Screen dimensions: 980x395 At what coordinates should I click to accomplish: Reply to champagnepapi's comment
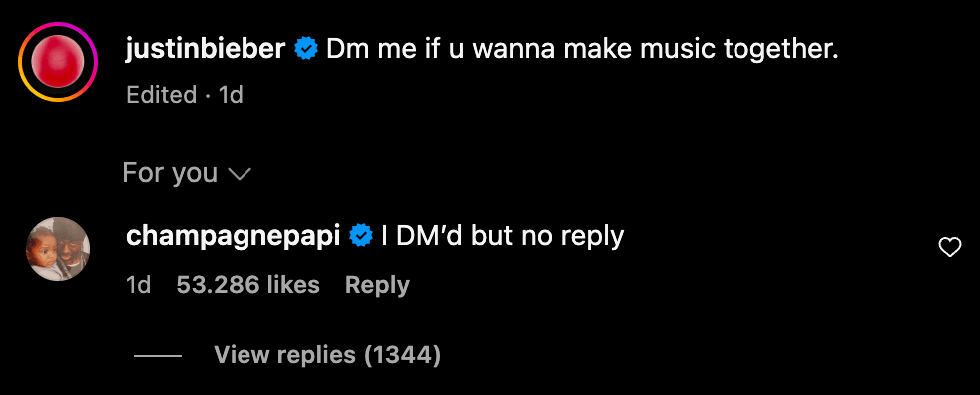coord(377,285)
